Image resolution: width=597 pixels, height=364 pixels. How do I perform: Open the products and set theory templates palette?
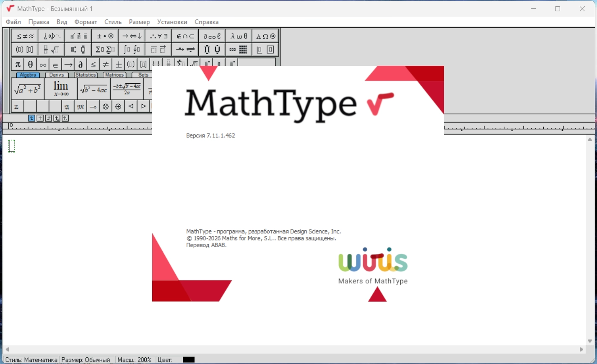pyautogui.click(x=212, y=49)
